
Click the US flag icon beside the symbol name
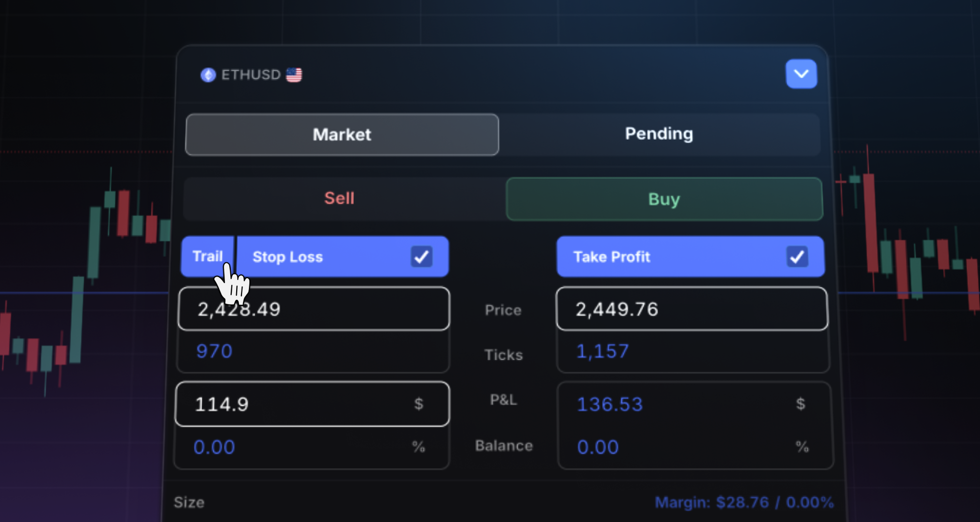click(x=294, y=74)
